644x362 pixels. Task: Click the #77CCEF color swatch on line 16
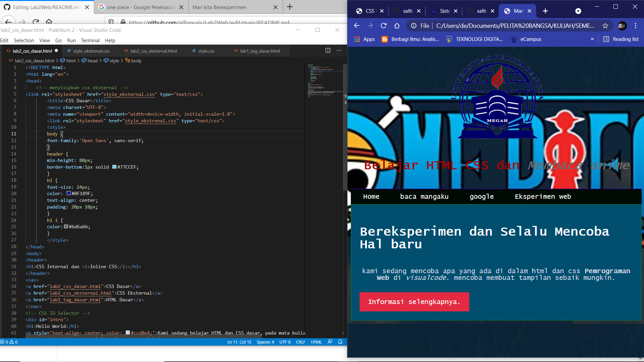tap(114, 167)
